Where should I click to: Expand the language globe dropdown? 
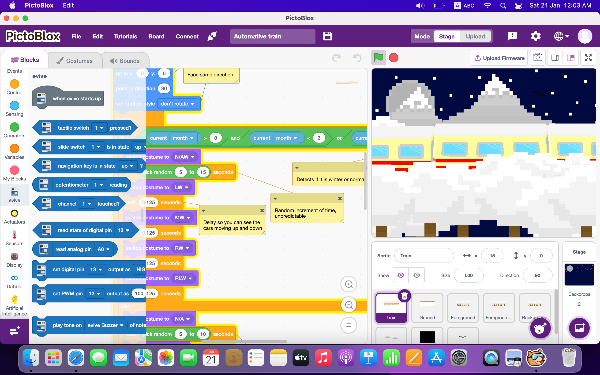(561, 36)
